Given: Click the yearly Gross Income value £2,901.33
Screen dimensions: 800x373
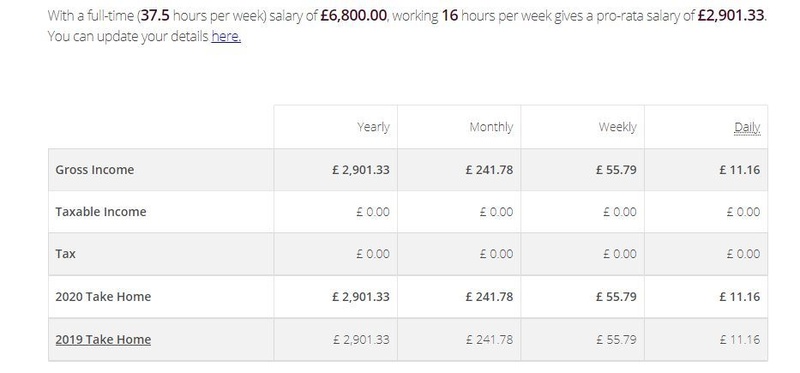Looking at the screenshot, I should (x=361, y=170).
